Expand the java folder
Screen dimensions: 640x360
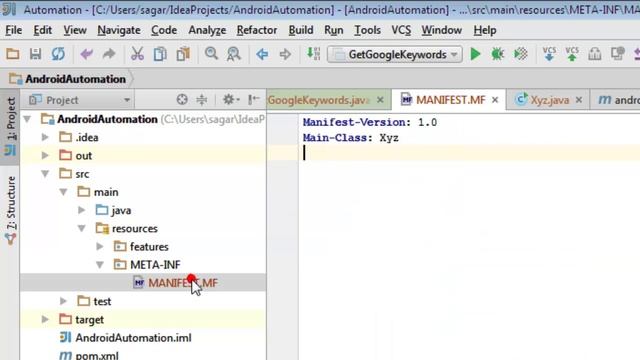(x=82, y=210)
